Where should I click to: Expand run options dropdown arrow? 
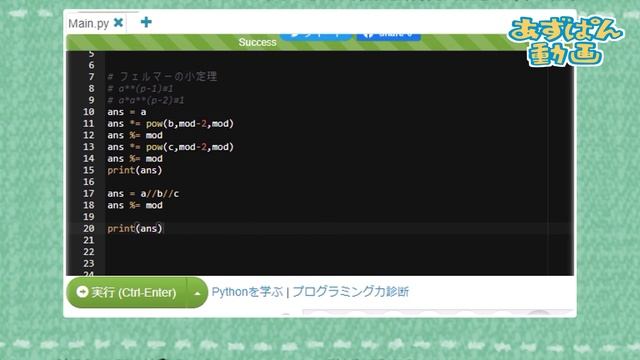[x=197, y=293]
